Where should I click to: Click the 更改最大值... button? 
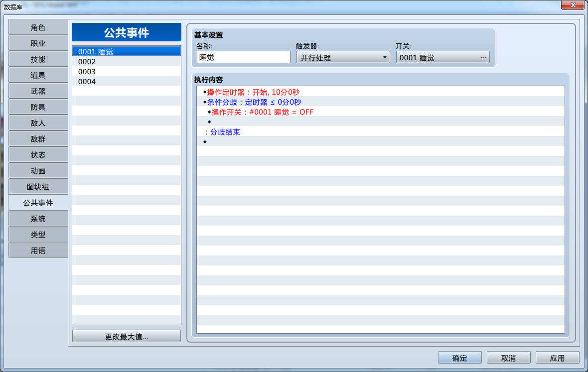127,337
